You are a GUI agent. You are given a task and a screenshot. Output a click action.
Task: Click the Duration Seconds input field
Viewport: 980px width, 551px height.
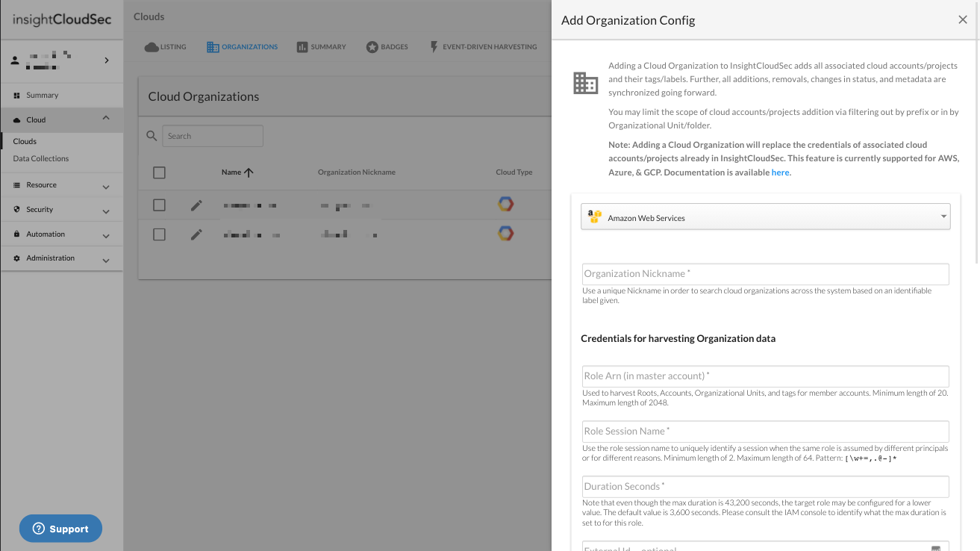(766, 487)
